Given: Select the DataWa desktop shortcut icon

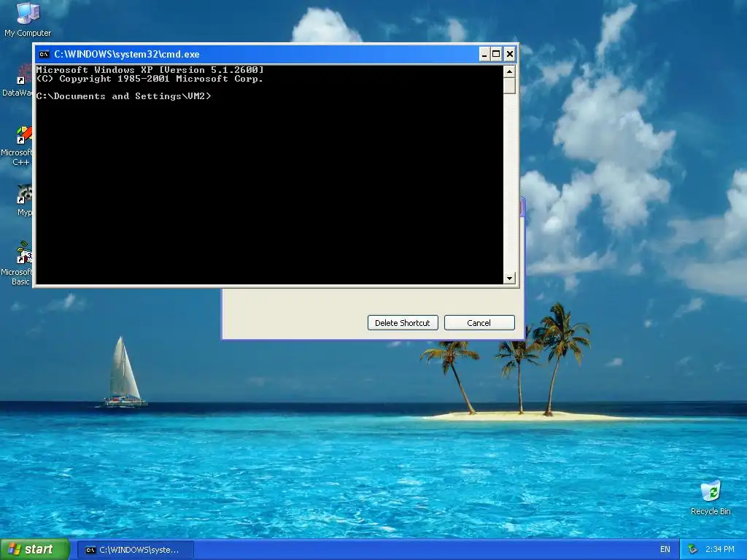Looking at the screenshot, I should click(x=18, y=81).
